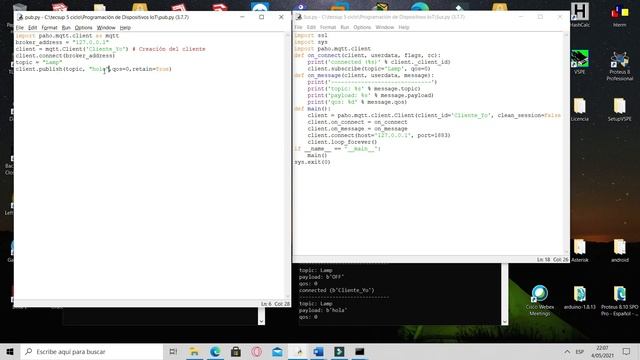Select the arduino-1.8.13 desktop icon

(580, 298)
